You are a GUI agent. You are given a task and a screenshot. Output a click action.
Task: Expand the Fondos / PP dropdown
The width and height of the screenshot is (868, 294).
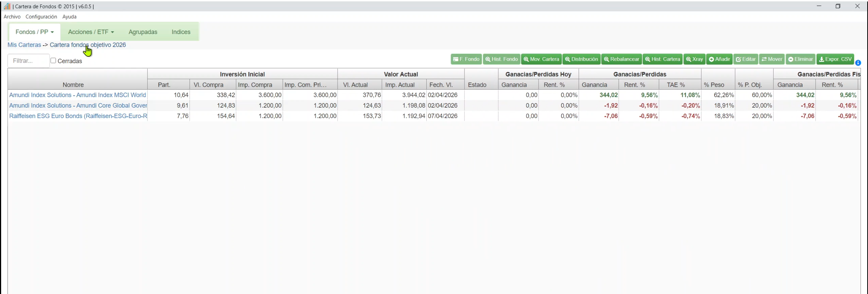(35, 32)
